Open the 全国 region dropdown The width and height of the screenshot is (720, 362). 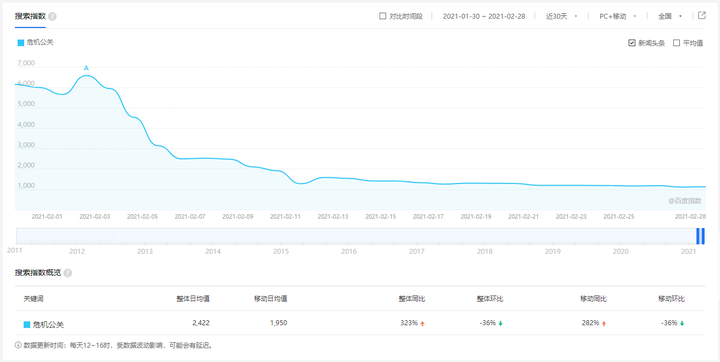coord(670,16)
